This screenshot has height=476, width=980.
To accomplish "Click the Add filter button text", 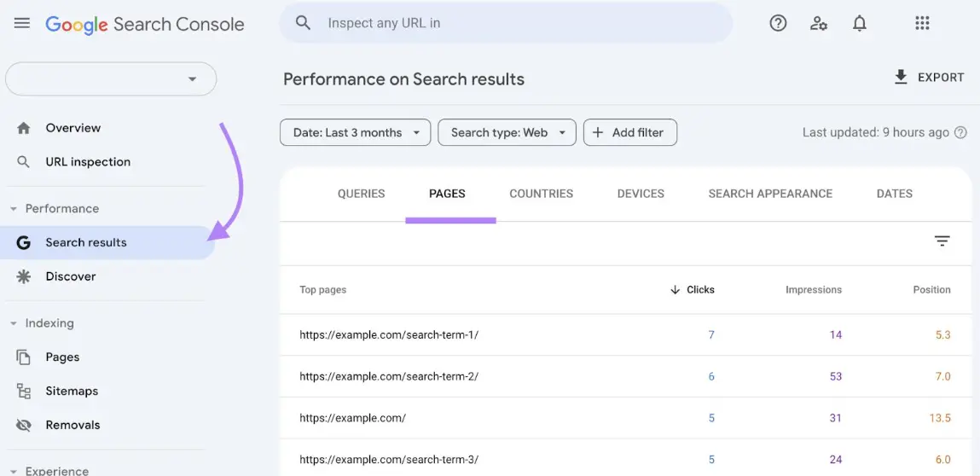I will (637, 132).
